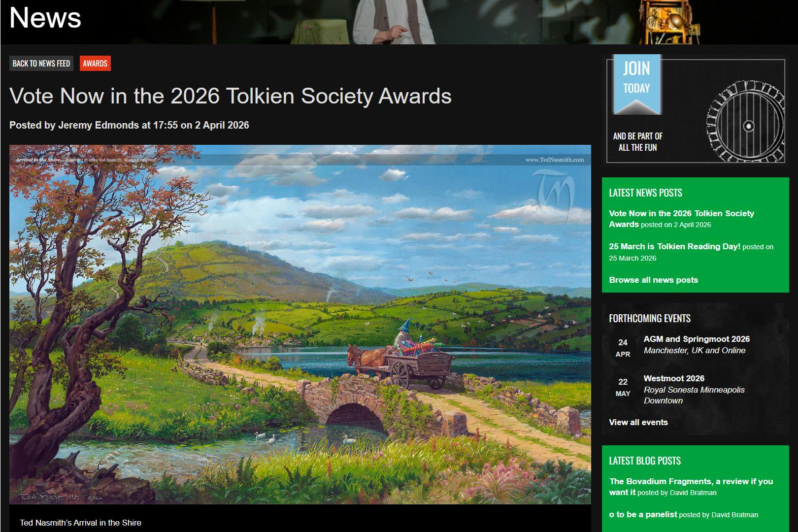The width and height of the screenshot is (798, 532).
Task: Open the Awards category tag
Action: point(95,64)
